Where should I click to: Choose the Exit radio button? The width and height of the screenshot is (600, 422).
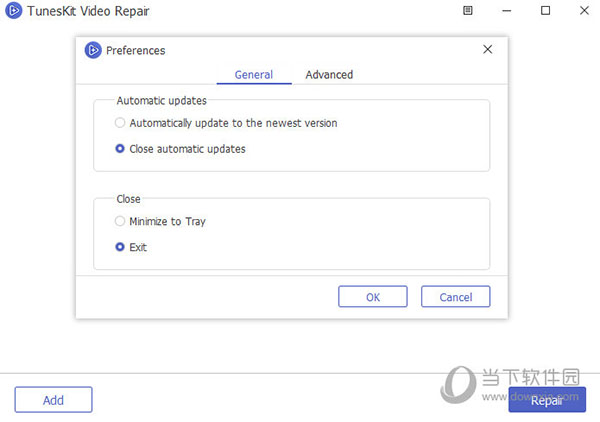[x=120, y=247]
